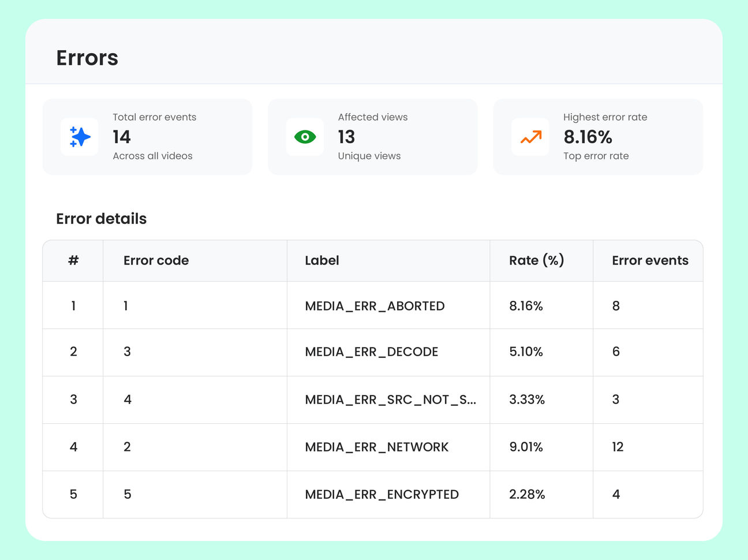This screenshot has height=560, width=748.
Task: Click the 'Highest error rate' card title
Action: click(x=605, y=117)
